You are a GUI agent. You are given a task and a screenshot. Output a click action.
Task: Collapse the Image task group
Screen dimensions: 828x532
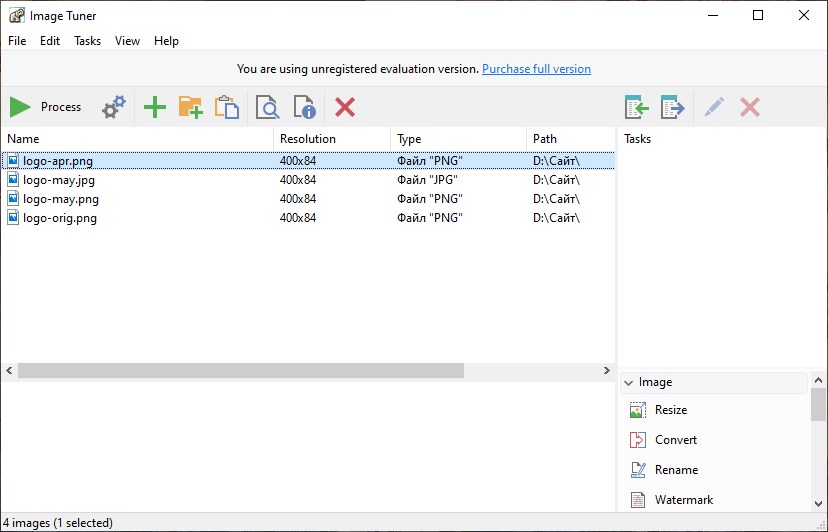[x=628, y=382]
